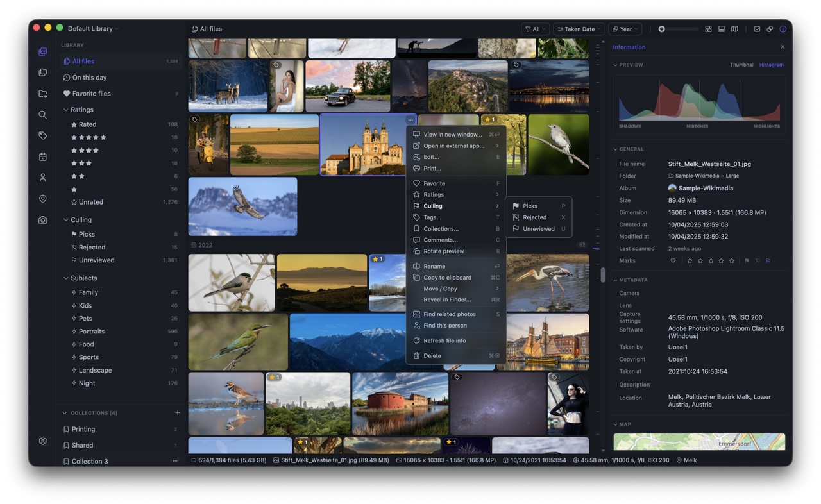This screenshot has height=504, width=821.
Task: Open the People icon in left sidebar
Action: coord(43,178)
